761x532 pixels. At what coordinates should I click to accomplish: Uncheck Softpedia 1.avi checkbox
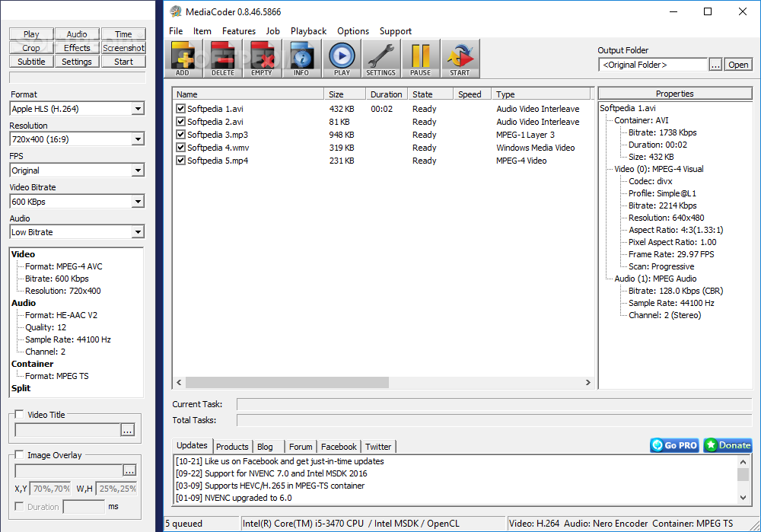[180, 108]
